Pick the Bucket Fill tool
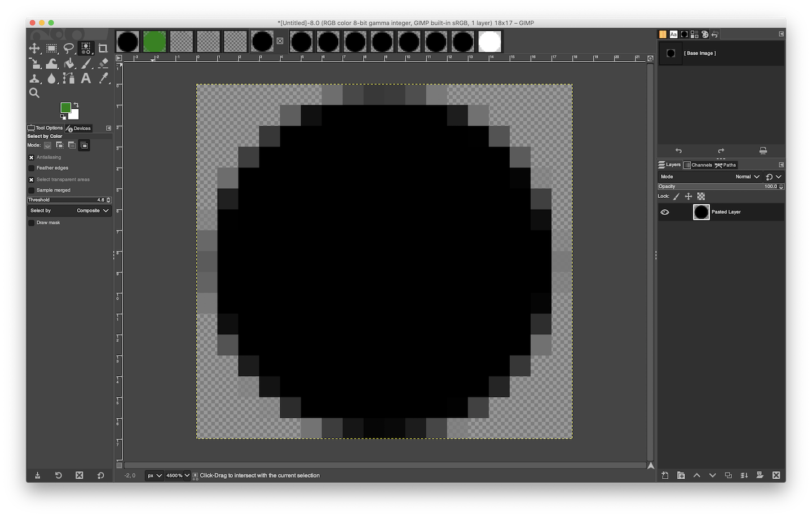This screenshot has height=517, width=812. click(x=69, y=64)
